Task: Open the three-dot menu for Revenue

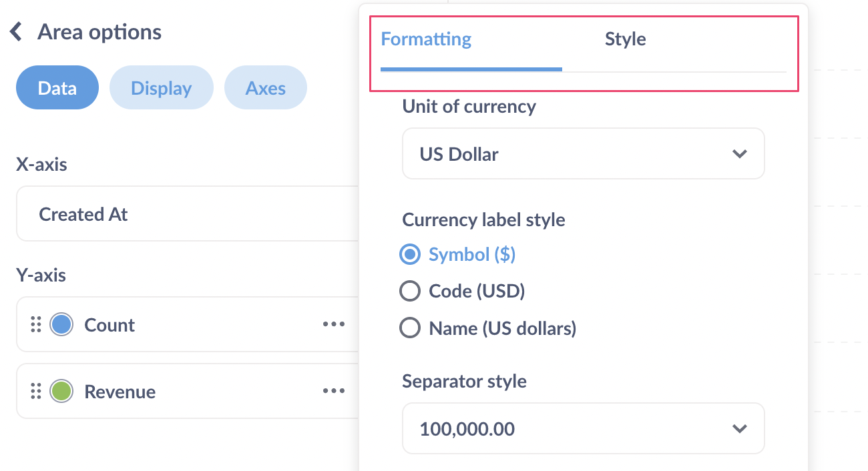Action: tap(333, 391)
